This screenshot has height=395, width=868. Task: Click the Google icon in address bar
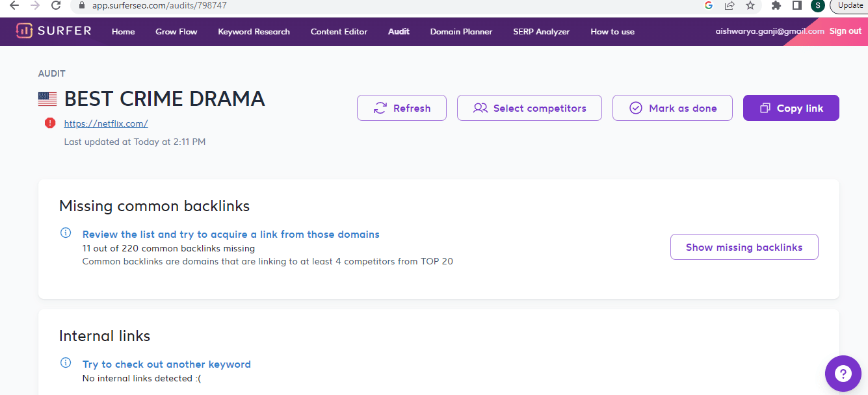pos(709,5)
